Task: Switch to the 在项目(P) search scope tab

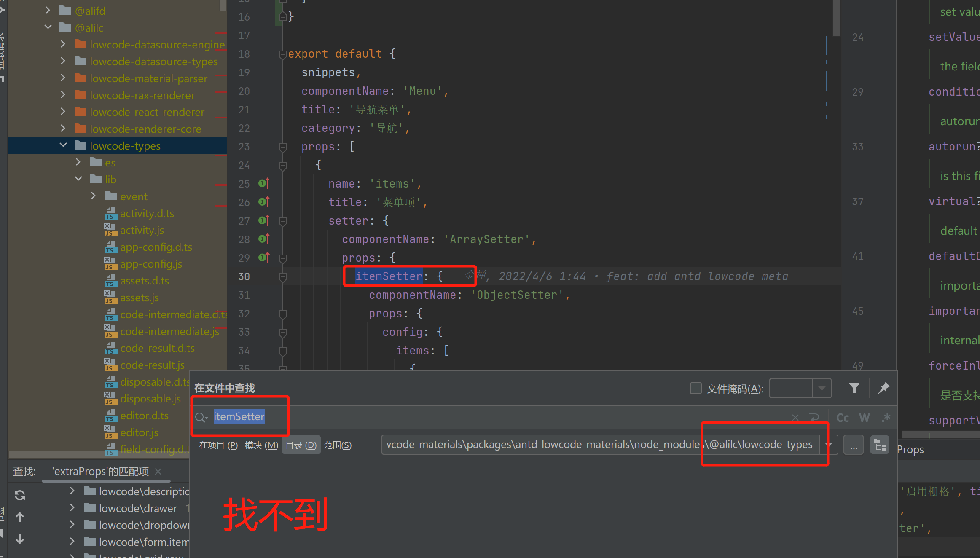Action: (217, 445)
